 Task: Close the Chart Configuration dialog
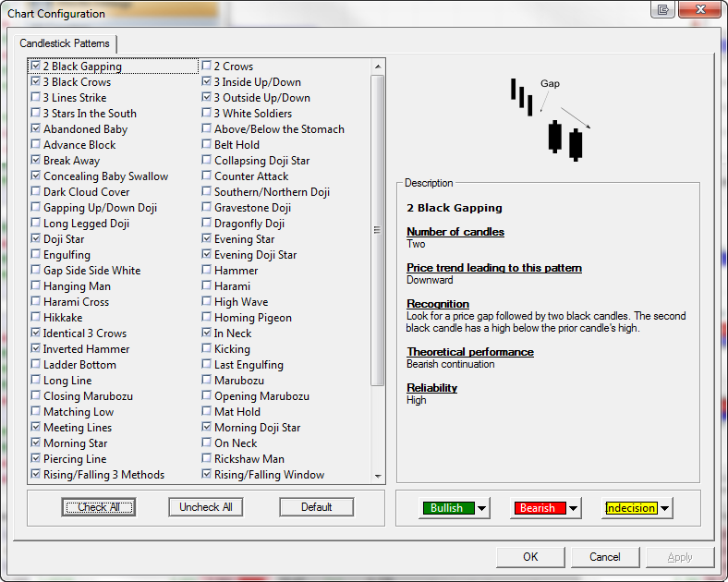700,9
